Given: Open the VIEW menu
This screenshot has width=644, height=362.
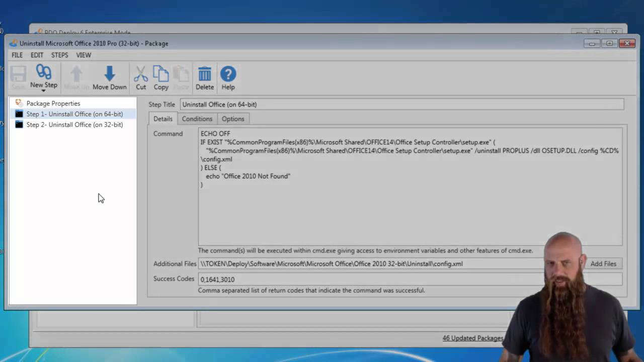Looking at the screenshot, I should coord(84,55).
